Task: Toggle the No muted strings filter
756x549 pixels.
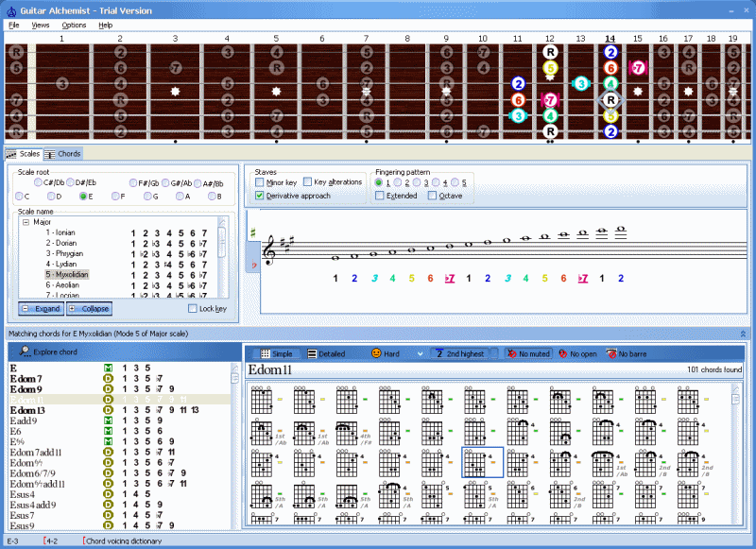Action: [528, 353]
